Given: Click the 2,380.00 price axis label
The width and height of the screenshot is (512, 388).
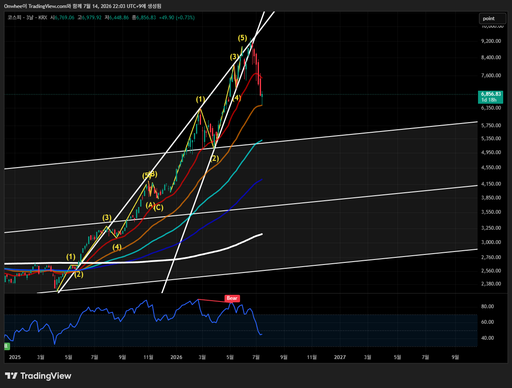Looking at the screenshot, I should click(491, 284).
